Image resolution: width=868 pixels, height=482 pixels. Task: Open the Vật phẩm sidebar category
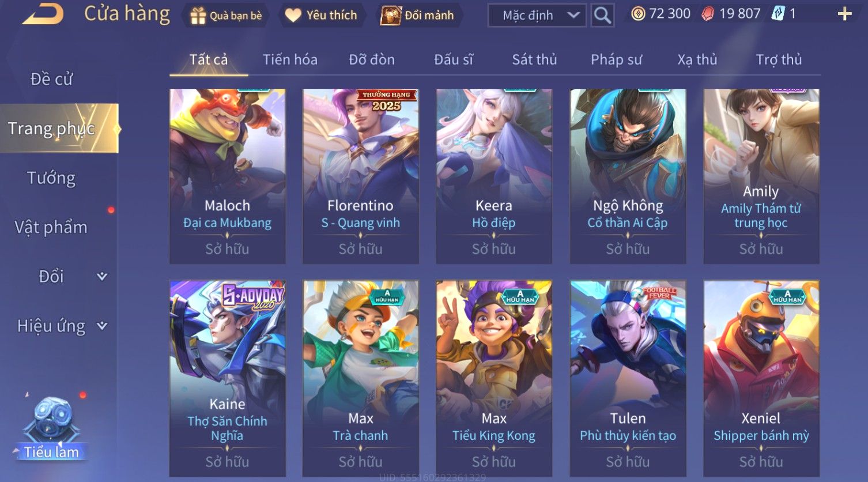tap(51, 227)
